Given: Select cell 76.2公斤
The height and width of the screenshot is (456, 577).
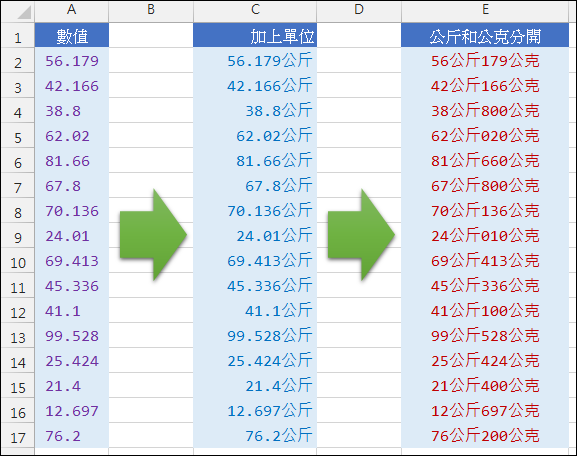Looking at the screenshot, I should click(x=255, y=436).
